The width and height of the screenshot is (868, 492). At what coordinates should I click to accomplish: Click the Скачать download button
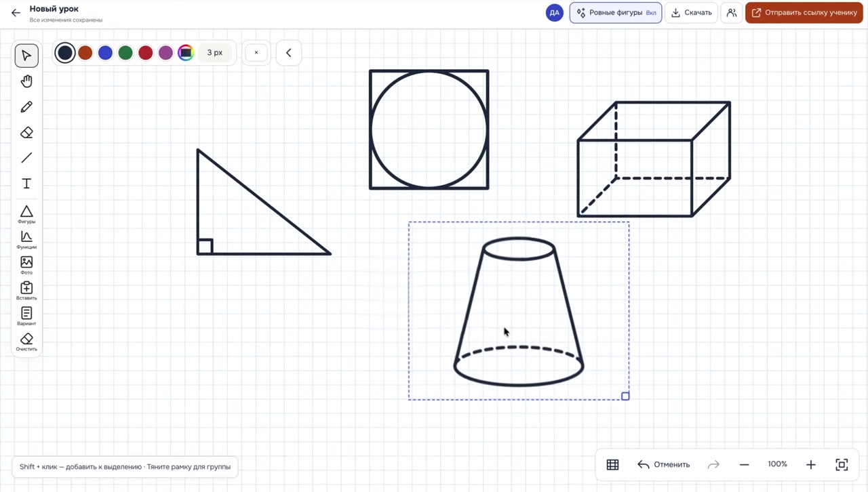[691, 13]
